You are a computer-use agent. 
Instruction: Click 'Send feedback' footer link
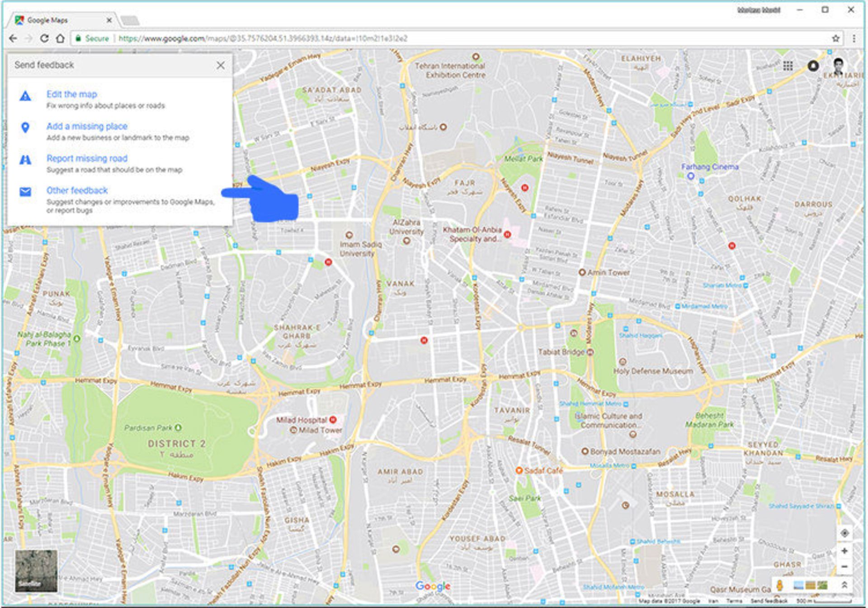click(x=769, y=601)
